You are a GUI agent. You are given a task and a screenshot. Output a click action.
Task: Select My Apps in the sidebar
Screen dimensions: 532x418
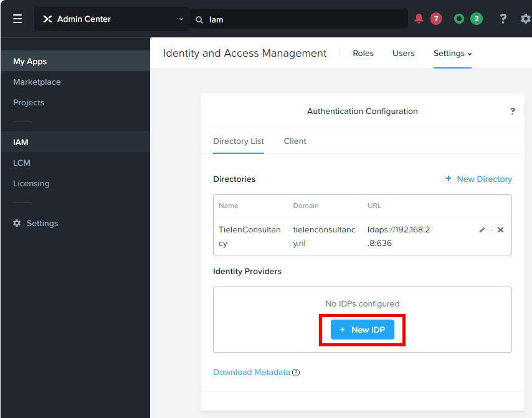tap(75, 61)
